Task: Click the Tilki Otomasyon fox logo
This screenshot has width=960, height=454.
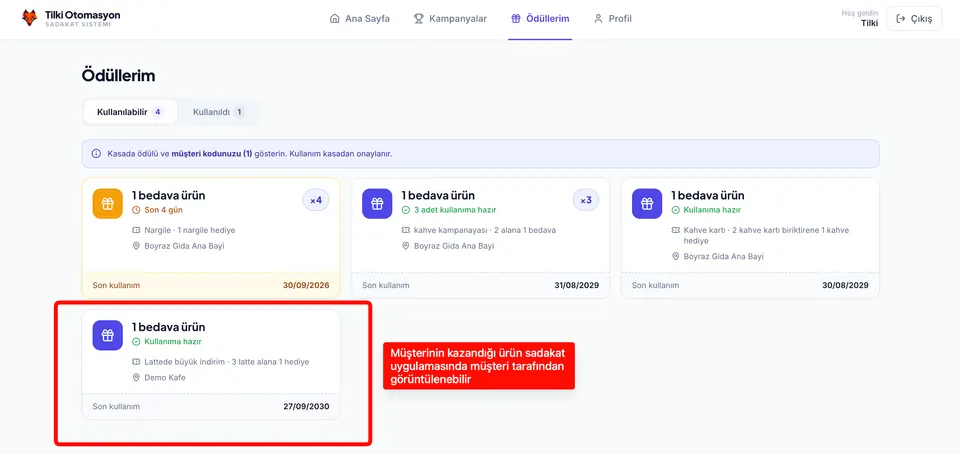Action: coord(29,18)
